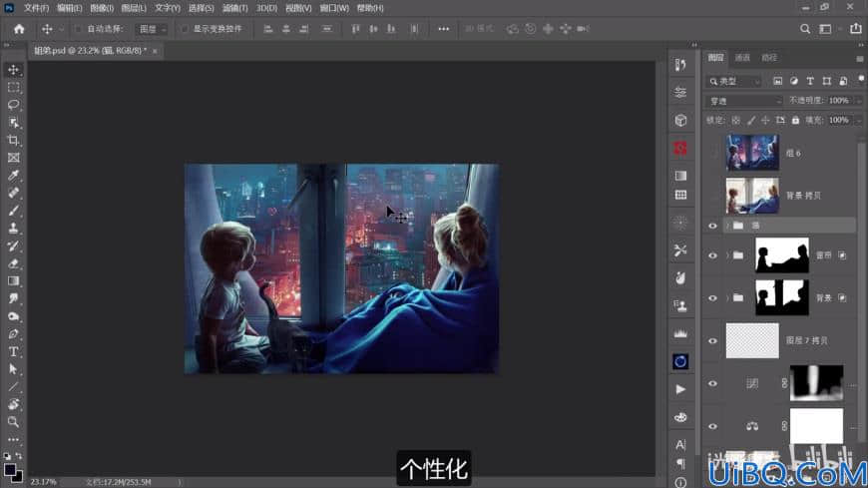Image resolution: width=868 pixels, height=488 pixels.
Task: Click the Share icon in top right
Action: tap(856, 28)
